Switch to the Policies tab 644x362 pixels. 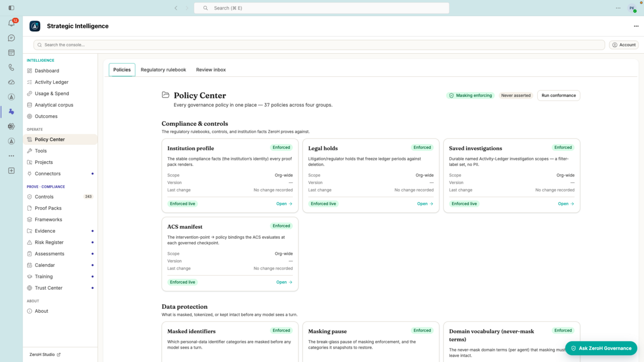tap(122, 70)
